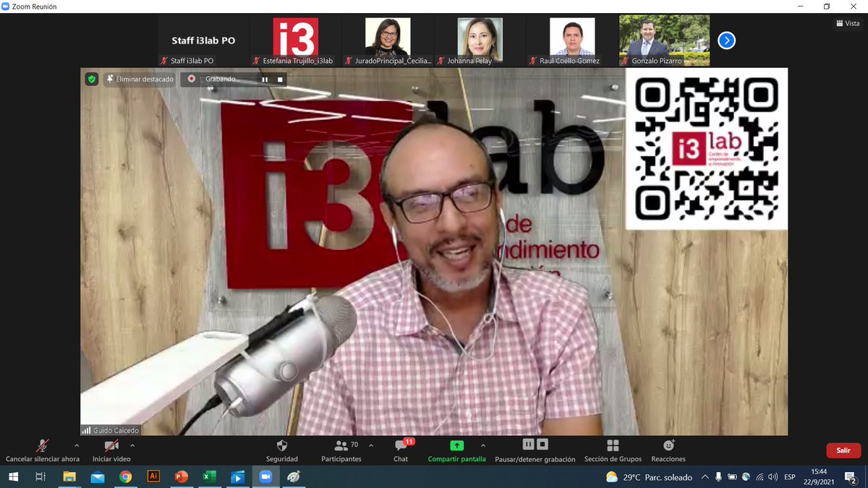Open Reacciones menu

click(668, 450)
